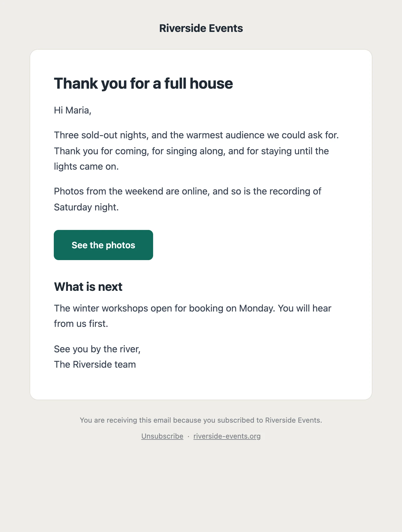
Task: Click the 'Hi Maria,' greeting line
Action: tap(72, 111)
